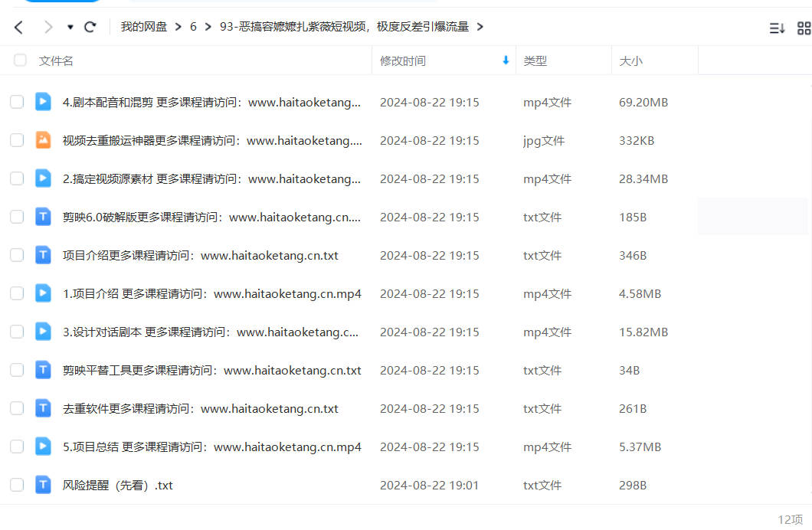This screenshot has height=530, width=812.
Task: Click the 28.34MB size cell
Action: [643, 179]
